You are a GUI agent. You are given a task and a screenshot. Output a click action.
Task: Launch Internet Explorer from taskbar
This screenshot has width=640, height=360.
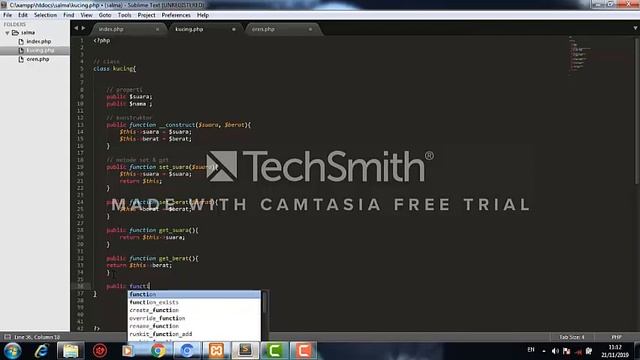(41, 351)
